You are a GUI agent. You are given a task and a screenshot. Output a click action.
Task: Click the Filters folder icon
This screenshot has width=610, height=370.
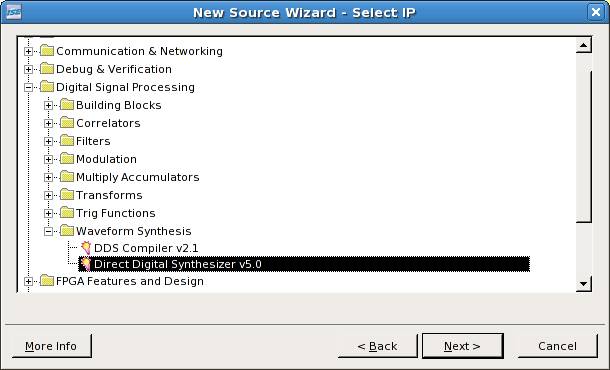click(x=67, y=140)
